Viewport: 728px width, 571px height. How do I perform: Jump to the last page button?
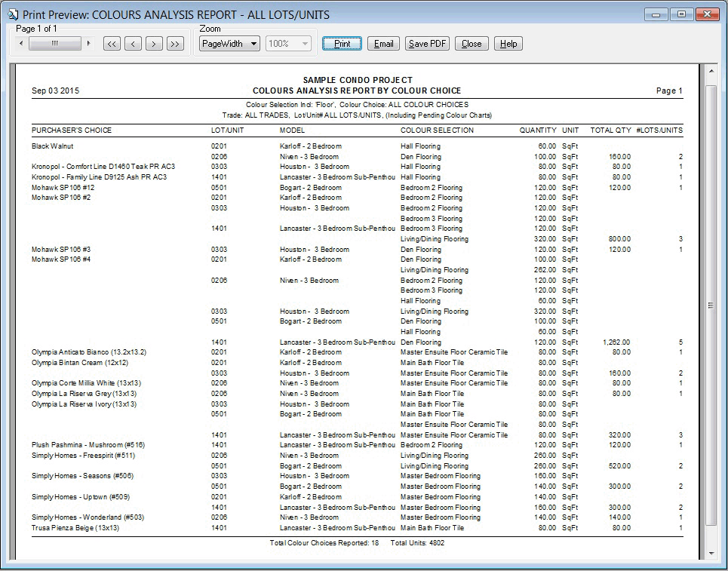(175, 44)
